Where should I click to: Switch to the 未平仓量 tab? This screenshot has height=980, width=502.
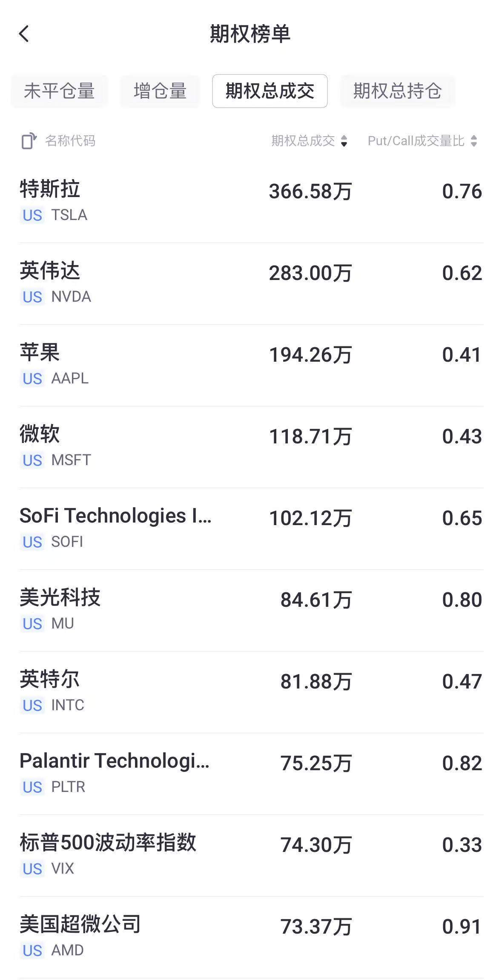click(x=59, y=91)
